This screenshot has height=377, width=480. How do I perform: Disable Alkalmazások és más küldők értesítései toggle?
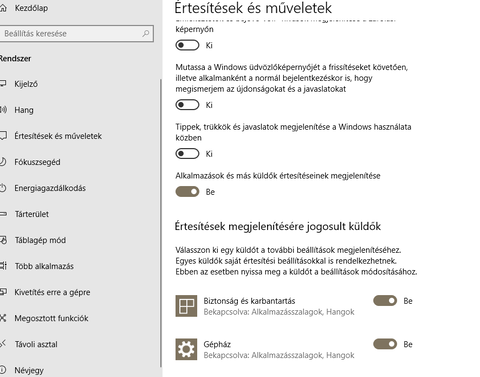(187, 192)
